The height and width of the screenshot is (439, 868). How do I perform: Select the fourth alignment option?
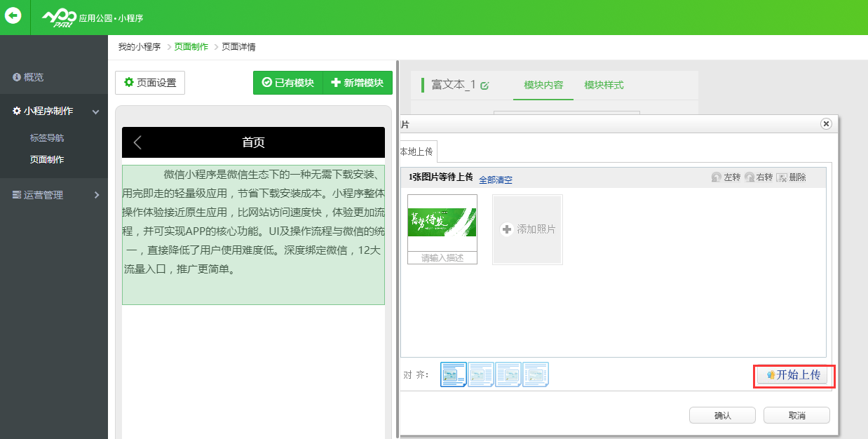coord(536,374)
